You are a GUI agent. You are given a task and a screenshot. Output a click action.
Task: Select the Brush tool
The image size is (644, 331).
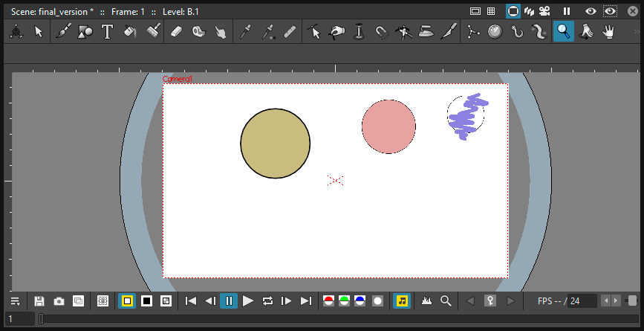click(x=63, y=32)
